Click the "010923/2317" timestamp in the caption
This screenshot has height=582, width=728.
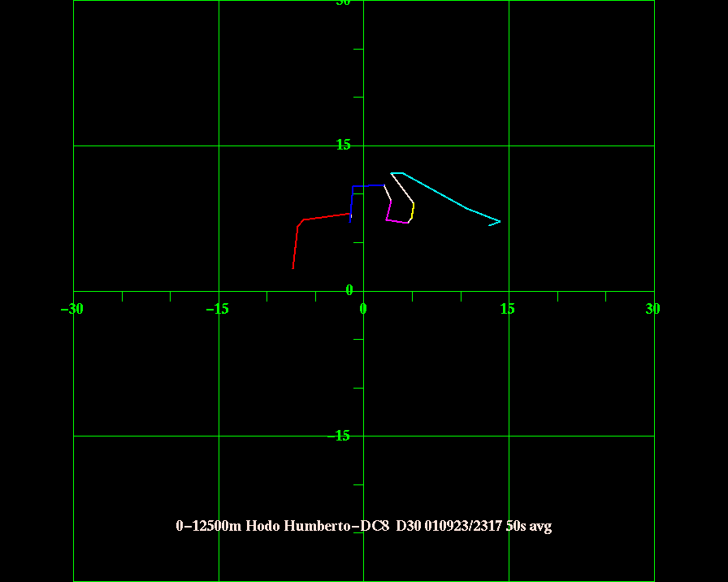click(x=463, y=526)
